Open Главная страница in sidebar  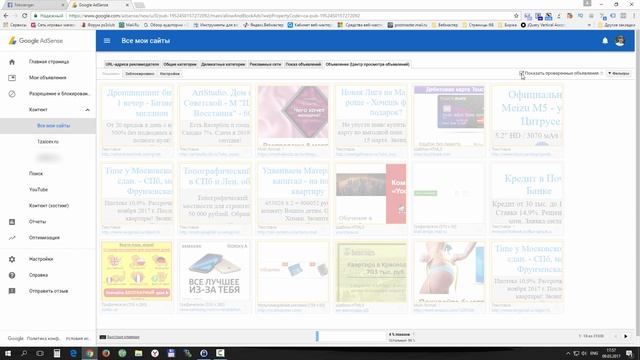tap(48, 62)
